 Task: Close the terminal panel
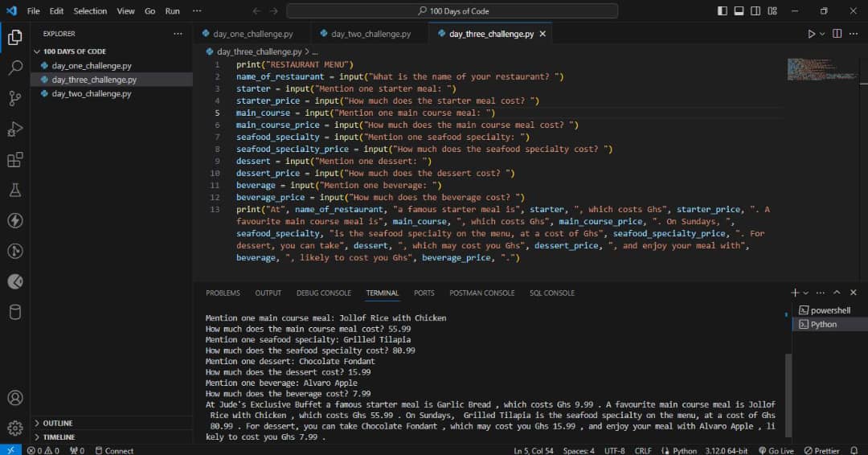pos(853,293)
